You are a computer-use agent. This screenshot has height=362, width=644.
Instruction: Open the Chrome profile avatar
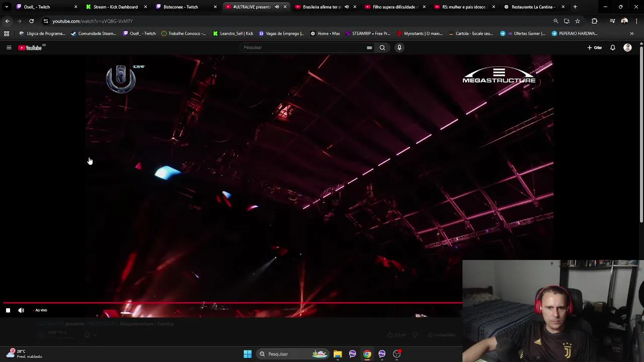(624, 21)
